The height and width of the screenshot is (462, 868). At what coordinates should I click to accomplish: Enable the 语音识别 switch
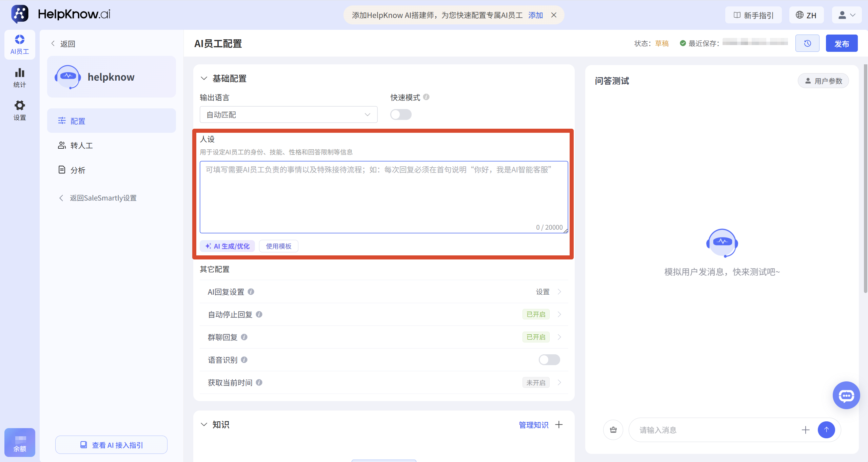pyautogui.click(x=549, y=360)
